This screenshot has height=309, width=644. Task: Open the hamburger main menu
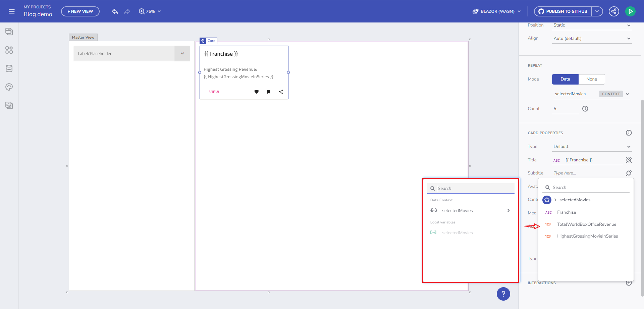pos(12,11)
